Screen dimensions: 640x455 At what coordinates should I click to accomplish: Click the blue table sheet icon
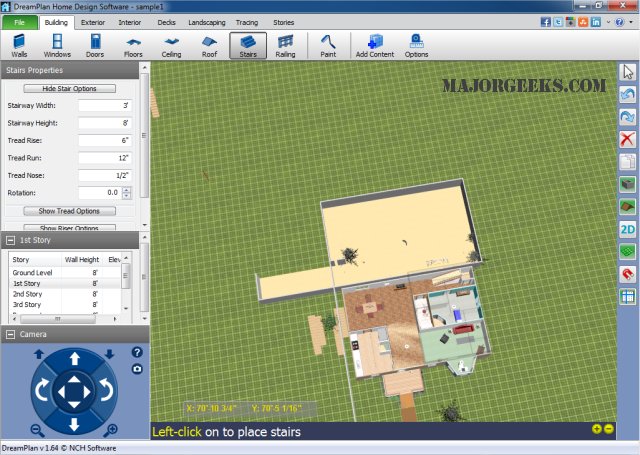pos(627,296)
